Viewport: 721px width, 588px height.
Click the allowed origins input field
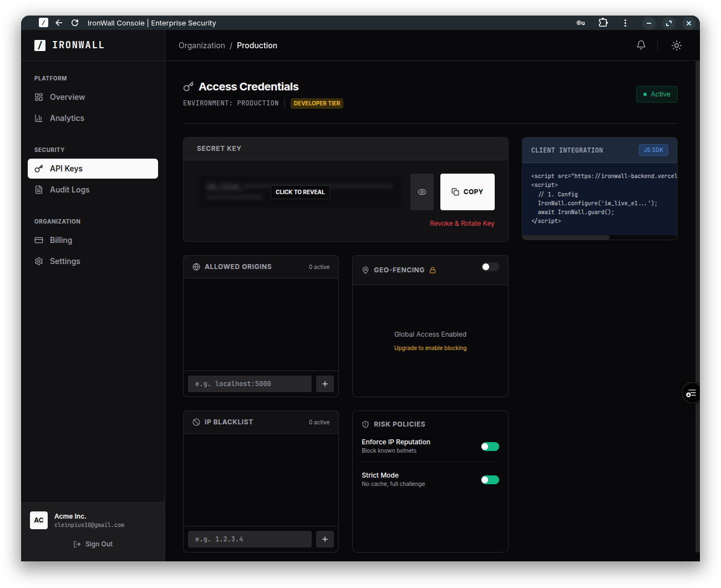tap(250, 383)
